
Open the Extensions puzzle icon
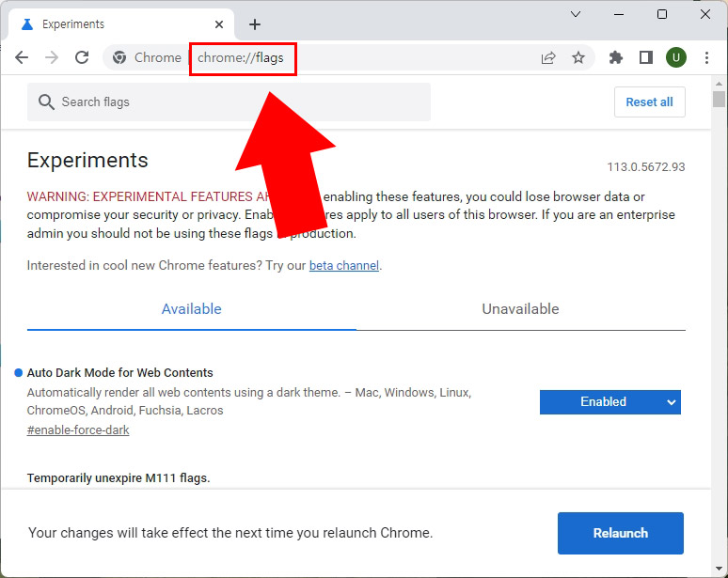pyautogui.click(x=616, y=57)
